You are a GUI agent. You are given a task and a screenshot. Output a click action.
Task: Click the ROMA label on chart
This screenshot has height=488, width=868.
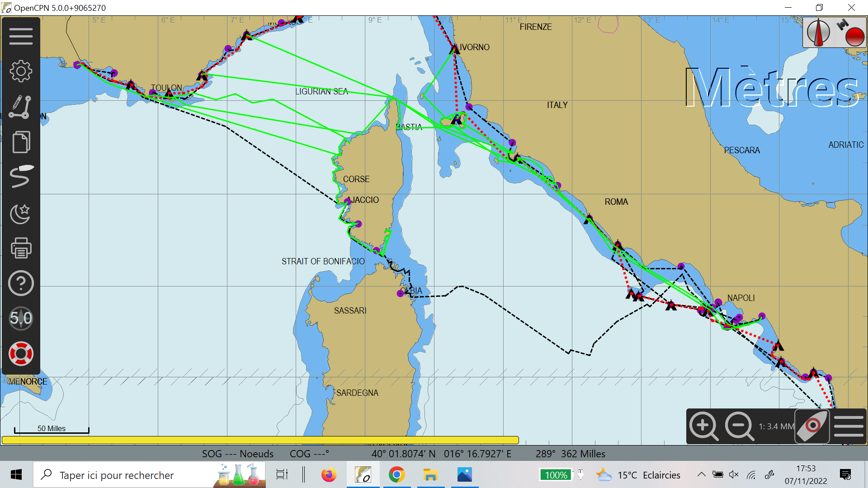[x=616, y=202]
